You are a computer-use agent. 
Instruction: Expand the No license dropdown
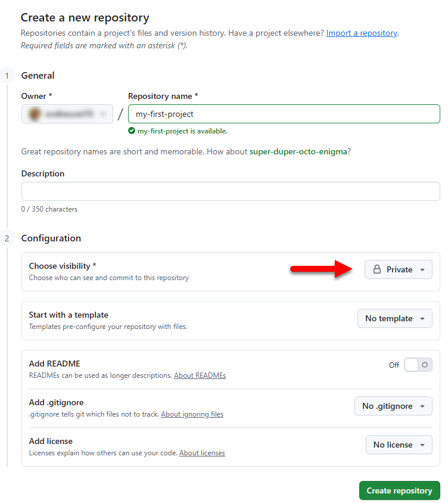[399, 445]
